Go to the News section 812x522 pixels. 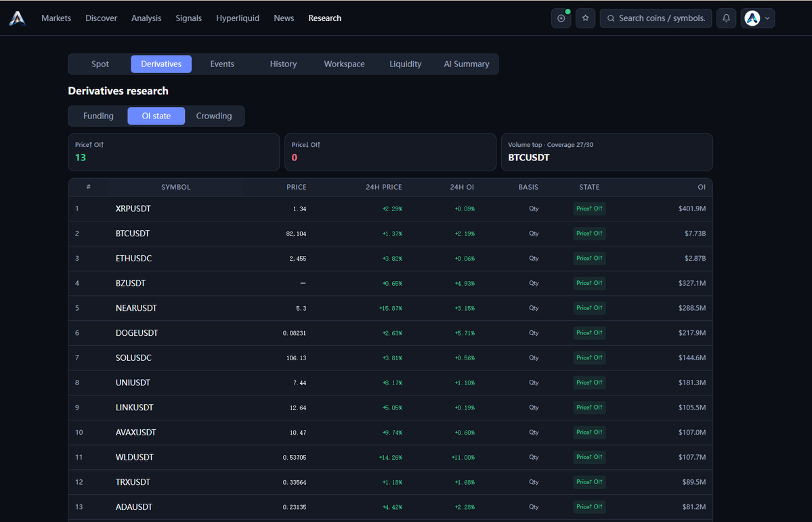(x=284, y=18)
